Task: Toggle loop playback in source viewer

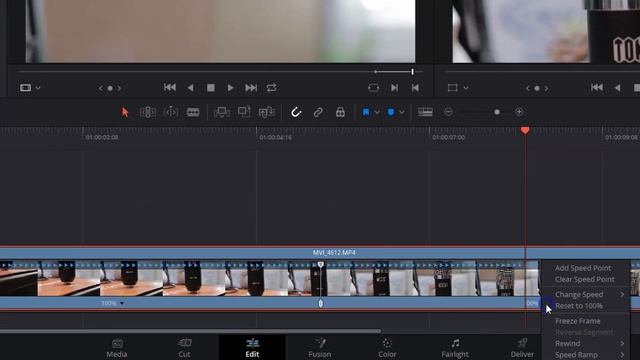Action: coord(271,88)
